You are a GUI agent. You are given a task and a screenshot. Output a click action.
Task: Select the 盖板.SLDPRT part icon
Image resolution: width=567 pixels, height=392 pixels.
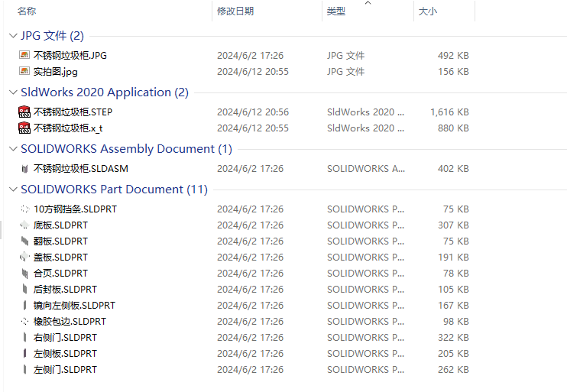24,257
